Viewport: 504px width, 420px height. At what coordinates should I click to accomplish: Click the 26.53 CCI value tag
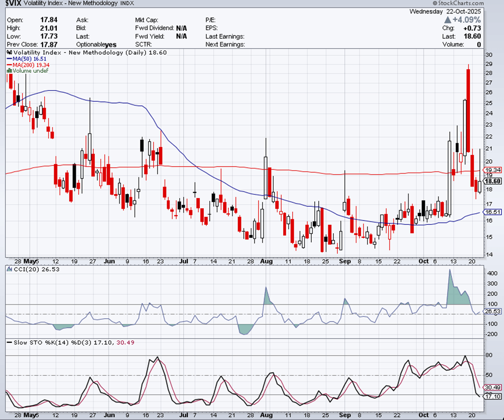click(x=493, y=312)
